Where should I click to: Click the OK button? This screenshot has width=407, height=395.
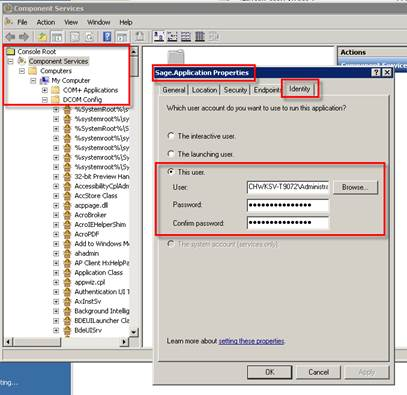269,372
